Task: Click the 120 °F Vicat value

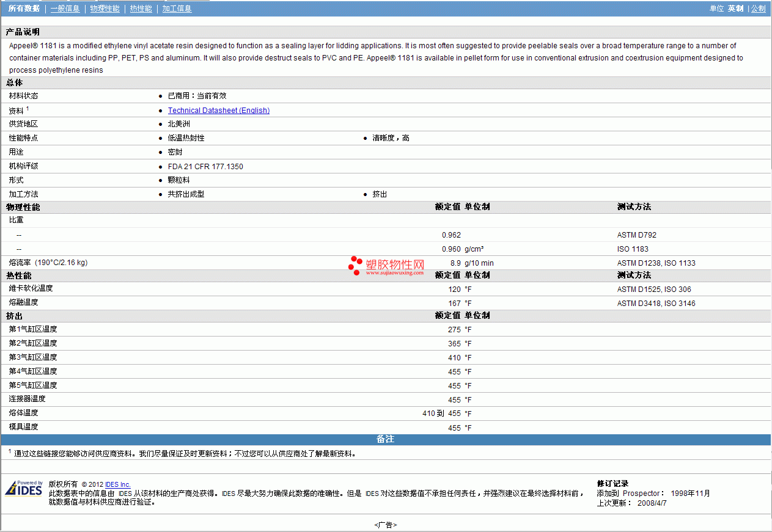Action: [460, 289]
